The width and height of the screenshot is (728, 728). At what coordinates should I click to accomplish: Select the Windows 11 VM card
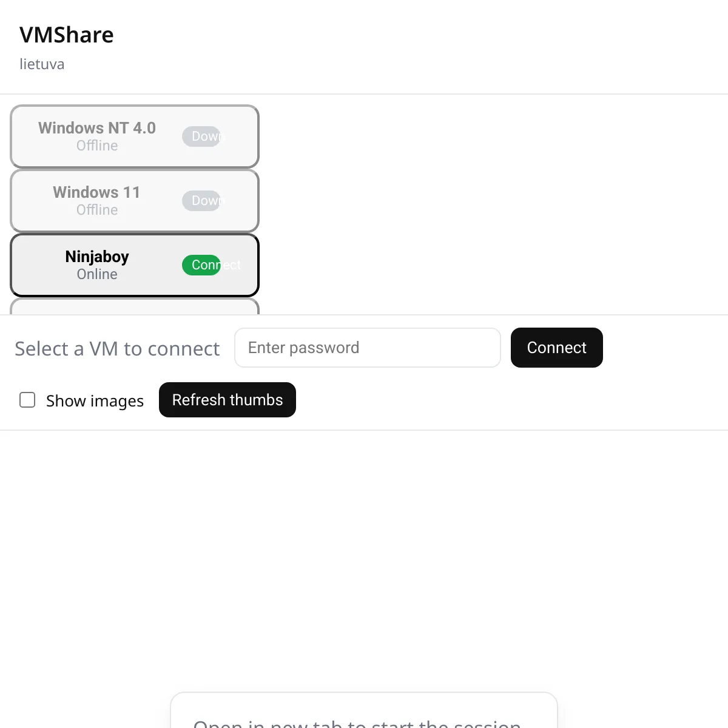135,201
